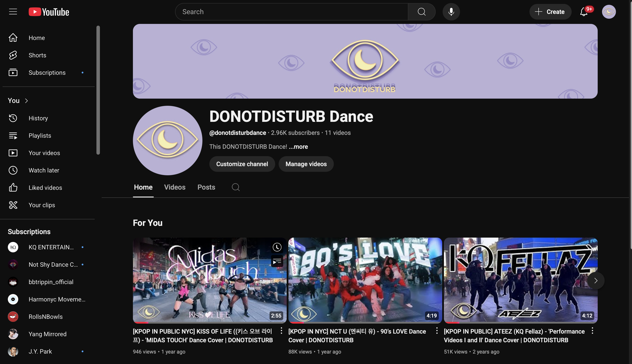Image resolution: width=632 pixels, height=364 pixels.
Task: Open options menu for 90's LOVE video
Action: [x=437, y=331]
